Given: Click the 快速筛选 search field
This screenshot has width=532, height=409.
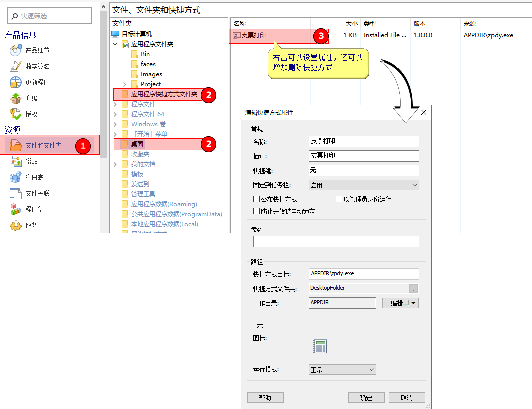Looking at the screenshot, I should point(50,16).
